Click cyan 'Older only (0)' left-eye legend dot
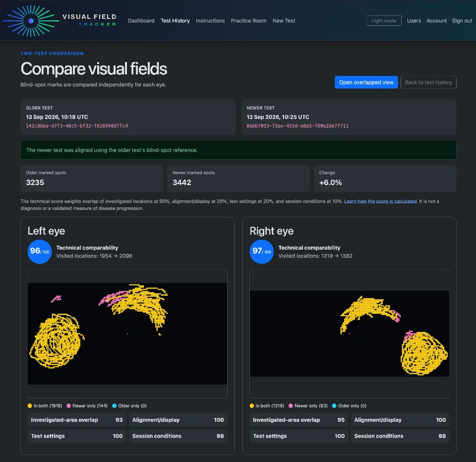 coord(115,406)
